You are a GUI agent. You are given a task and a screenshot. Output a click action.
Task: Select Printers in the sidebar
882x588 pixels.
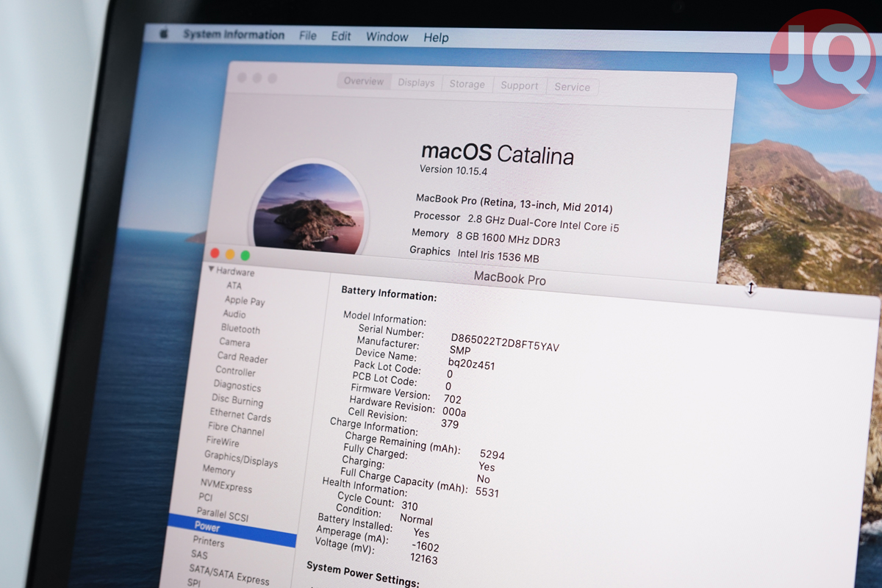[x=208, y=542]
